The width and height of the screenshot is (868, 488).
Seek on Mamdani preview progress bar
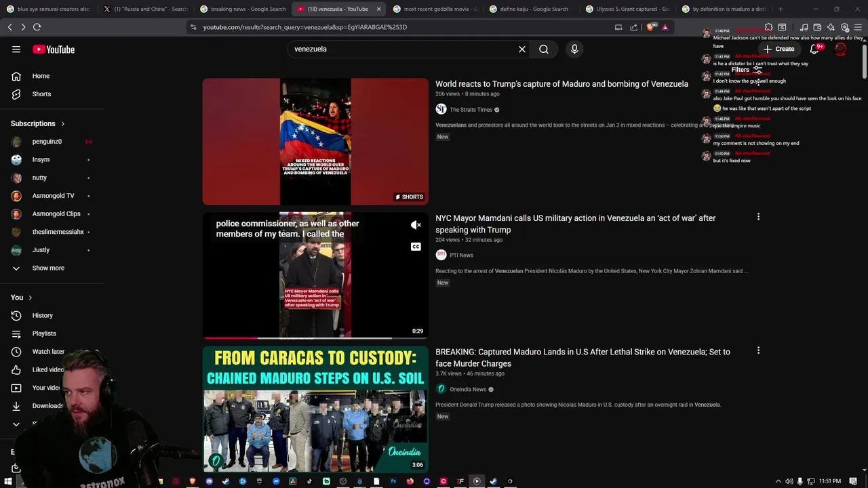click(315, 338)
